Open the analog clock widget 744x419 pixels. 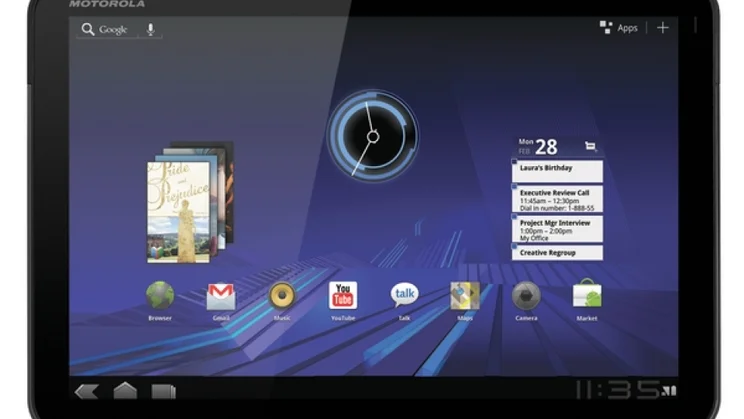click(x=371, y=134)
